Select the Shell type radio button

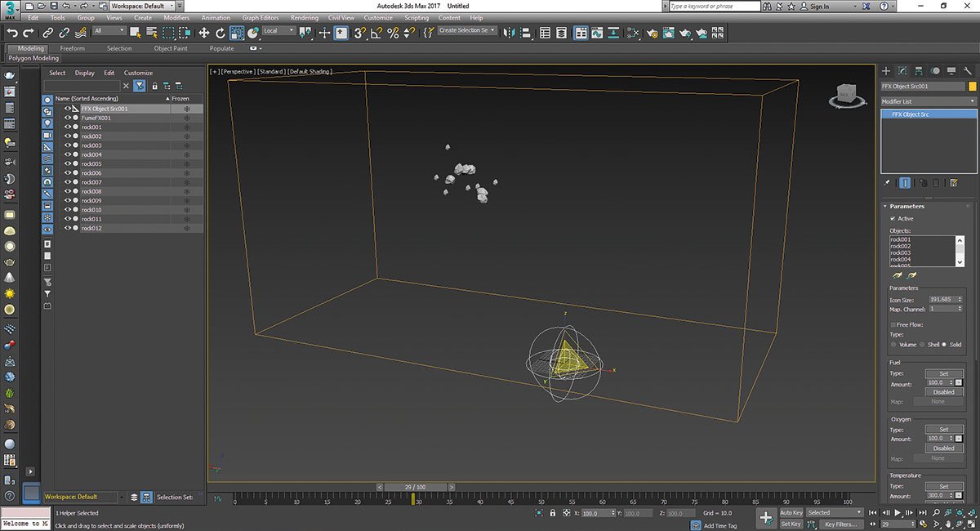tap(922, 344)
